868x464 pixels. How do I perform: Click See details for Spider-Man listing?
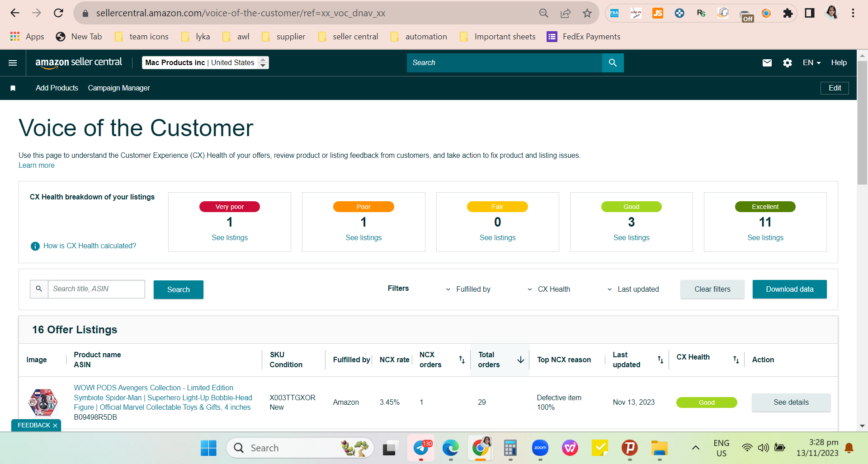[791, 402]
